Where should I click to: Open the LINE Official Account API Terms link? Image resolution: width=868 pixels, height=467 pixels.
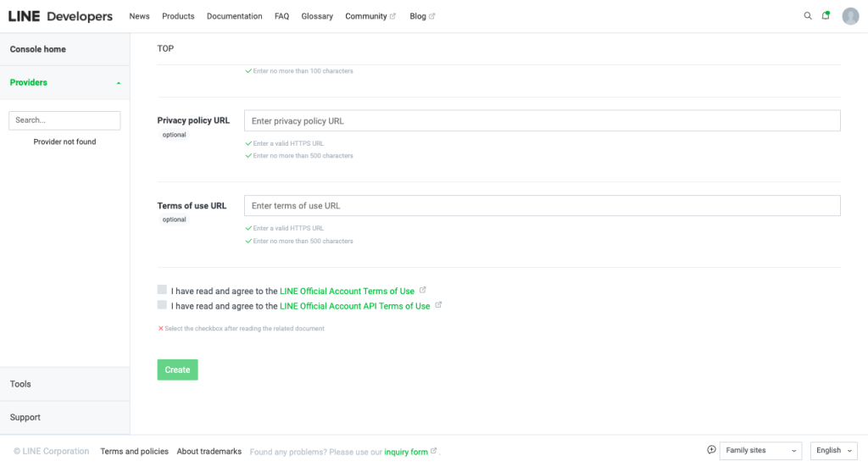click(354, 306)
